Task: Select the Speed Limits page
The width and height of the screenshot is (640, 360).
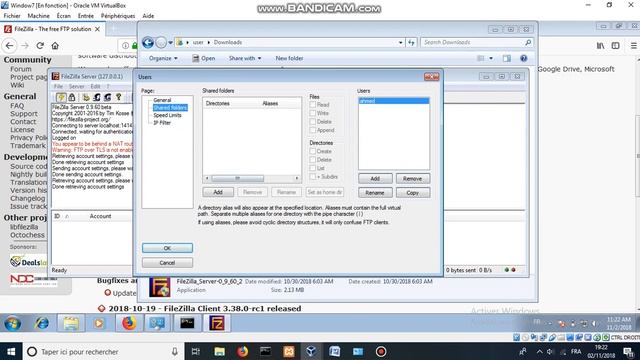Action: coord(167,115)
